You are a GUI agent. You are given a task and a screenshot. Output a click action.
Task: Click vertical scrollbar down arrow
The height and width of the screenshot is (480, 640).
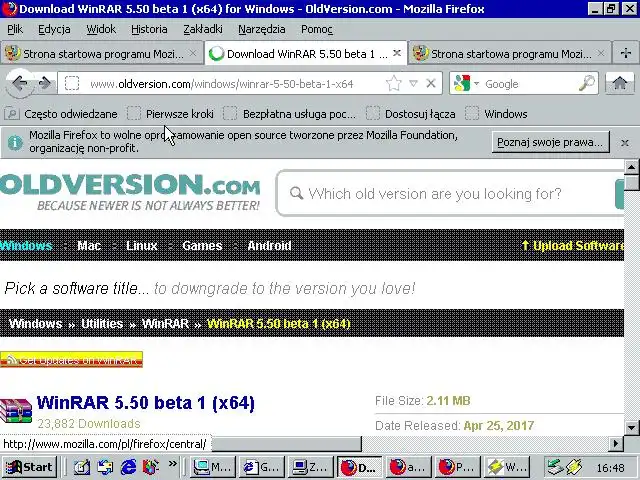(631, 428)
